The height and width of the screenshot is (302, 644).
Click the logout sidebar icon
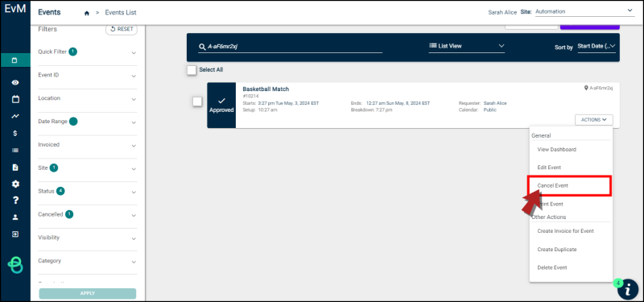(15, 234)
